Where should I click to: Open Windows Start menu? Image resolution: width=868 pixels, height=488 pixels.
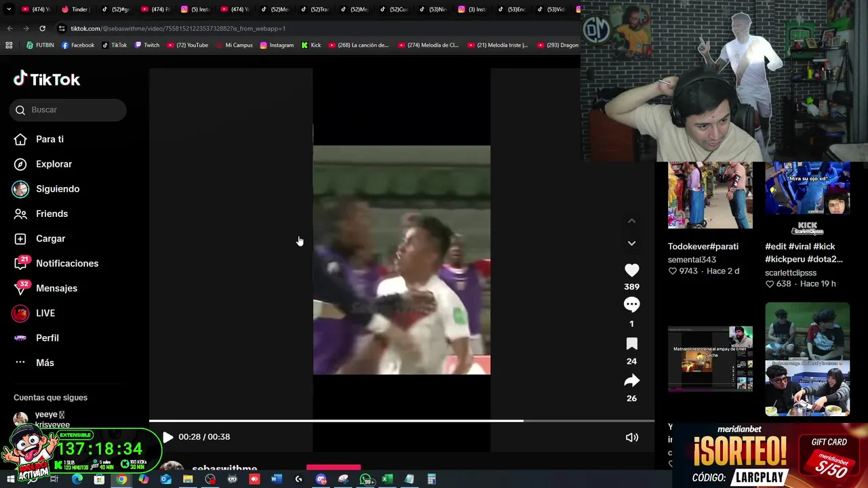coord(10,479)
